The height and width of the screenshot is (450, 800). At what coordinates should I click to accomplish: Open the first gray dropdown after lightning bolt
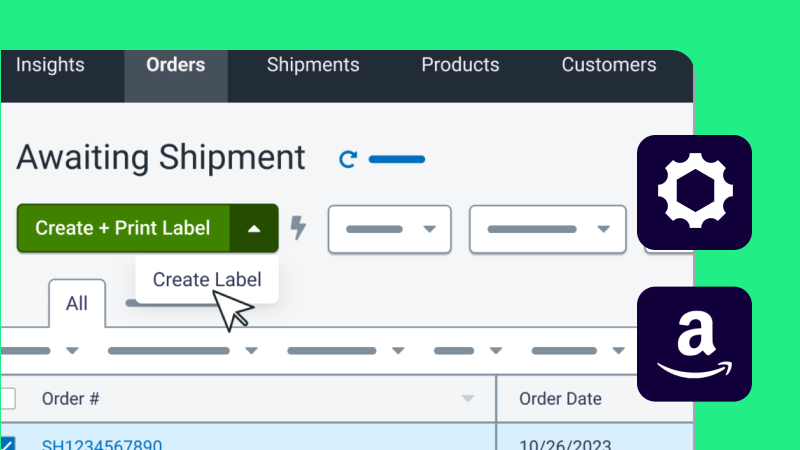[390, 229]
